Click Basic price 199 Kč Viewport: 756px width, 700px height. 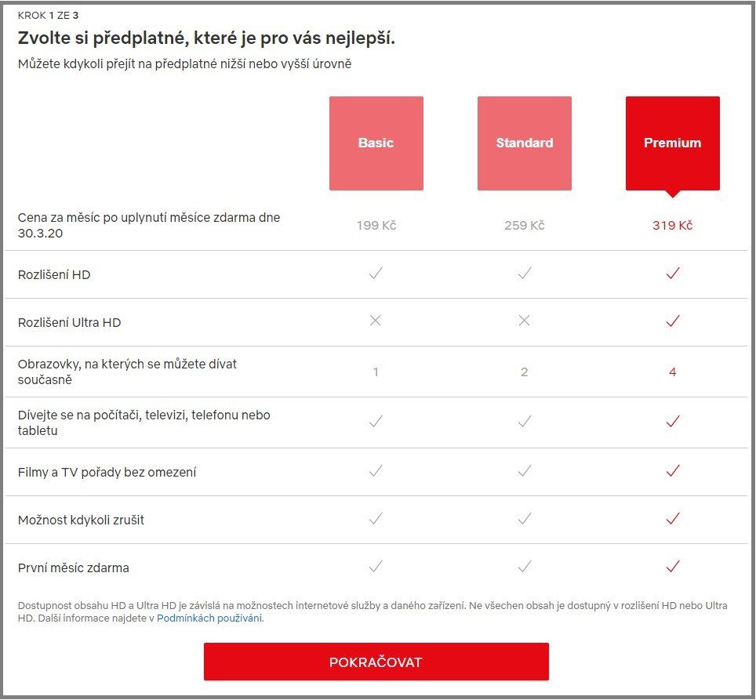pyautogui.click(x=376, y=226)
